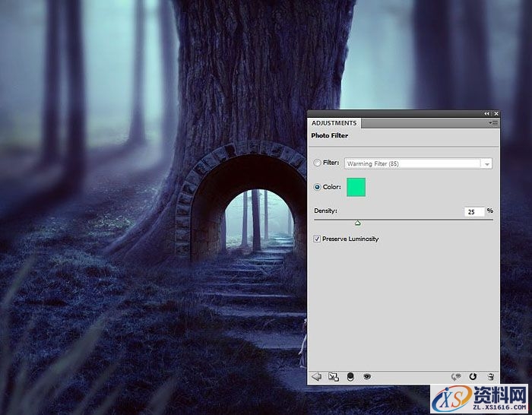The width and height of the screenshot is (532, 415).
Task: Open the Adjustments panel flyout menu
Action: 493,122
